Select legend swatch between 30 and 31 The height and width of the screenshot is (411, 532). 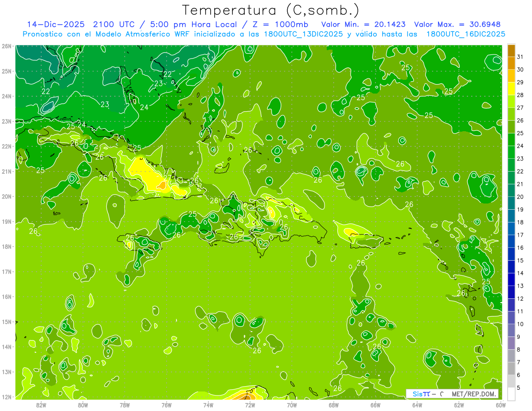pyautogui.click(x=511, y=63)
